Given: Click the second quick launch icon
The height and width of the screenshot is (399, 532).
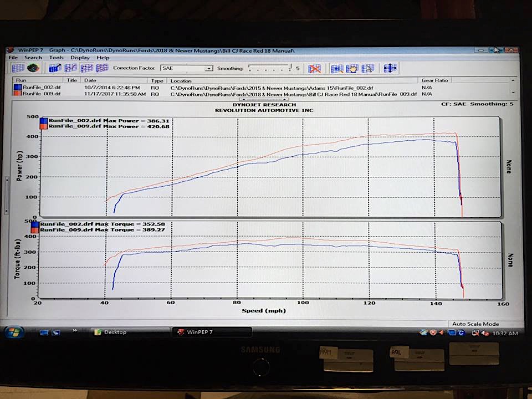Looking at the screenshot, I should coord(56,332).
